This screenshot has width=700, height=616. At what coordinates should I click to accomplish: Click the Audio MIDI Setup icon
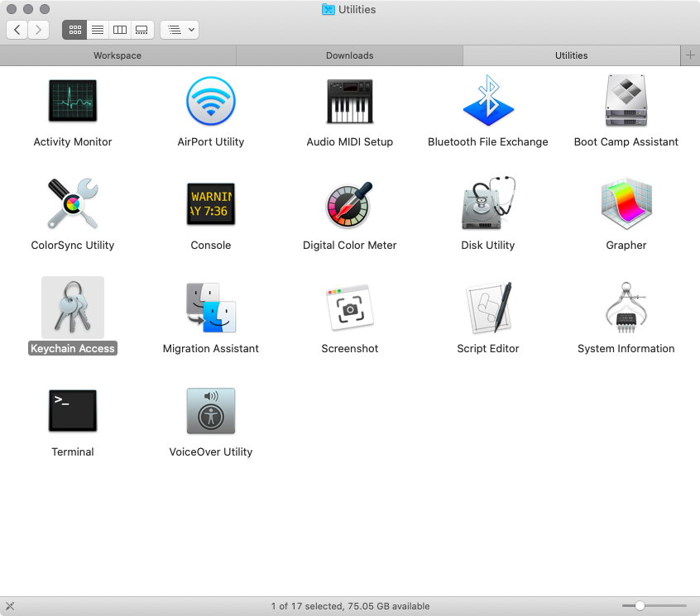pyautogui.click(x=350, y=102)
